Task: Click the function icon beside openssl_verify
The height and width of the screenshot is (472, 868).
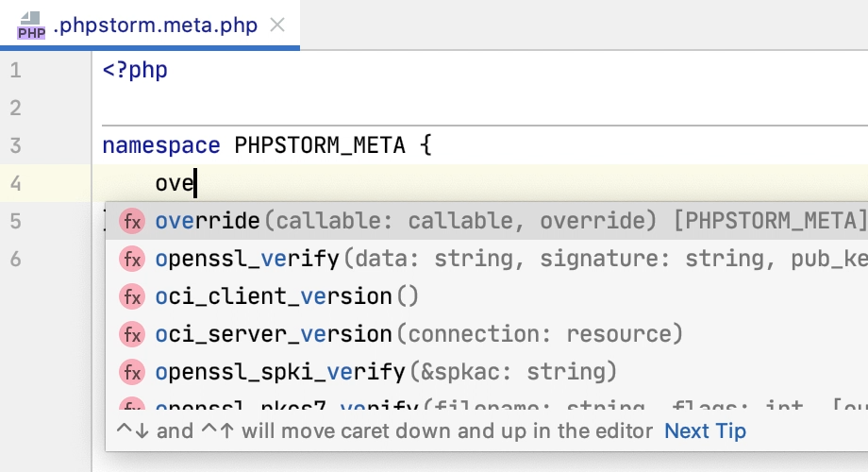Action: tap(133, 259)
